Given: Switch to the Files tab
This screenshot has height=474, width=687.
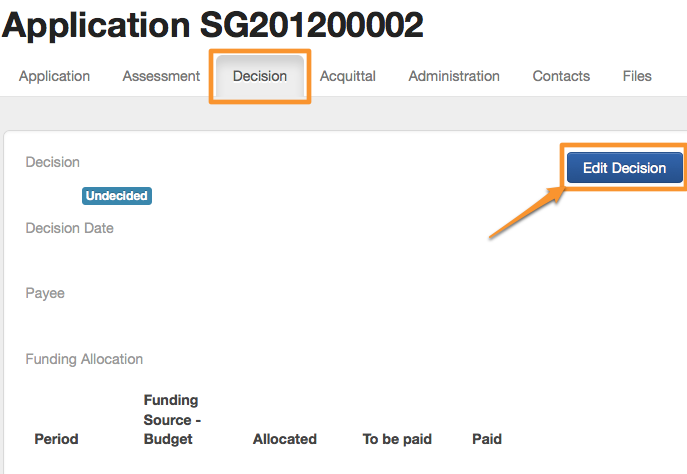Looking at the screenshot, I should [637, 76].
